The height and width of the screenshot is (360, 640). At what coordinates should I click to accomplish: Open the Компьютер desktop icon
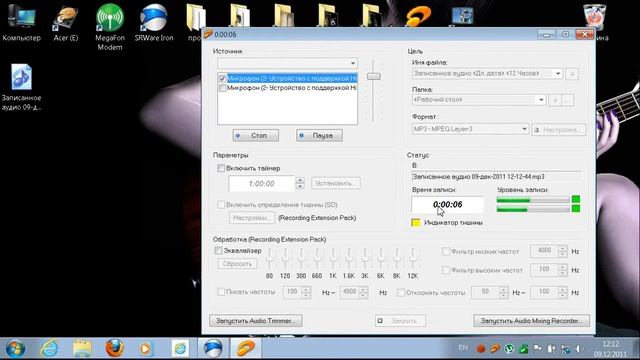22,22
